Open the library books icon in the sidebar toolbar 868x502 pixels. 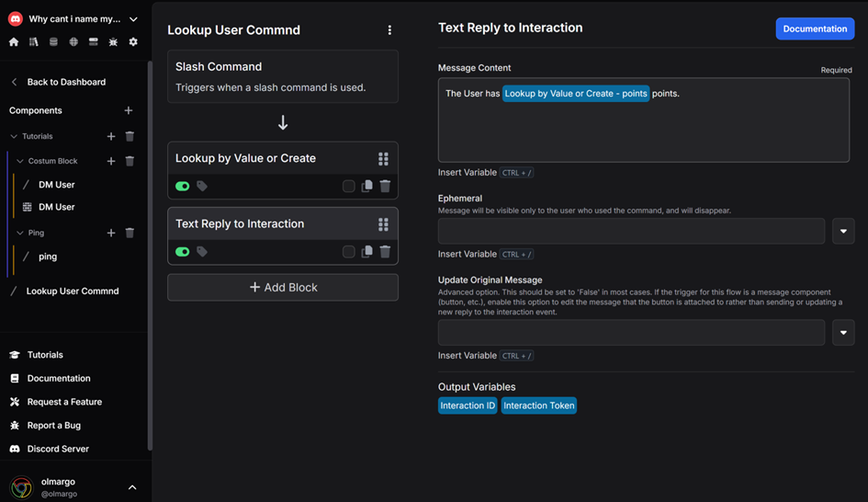coord(34,42)
